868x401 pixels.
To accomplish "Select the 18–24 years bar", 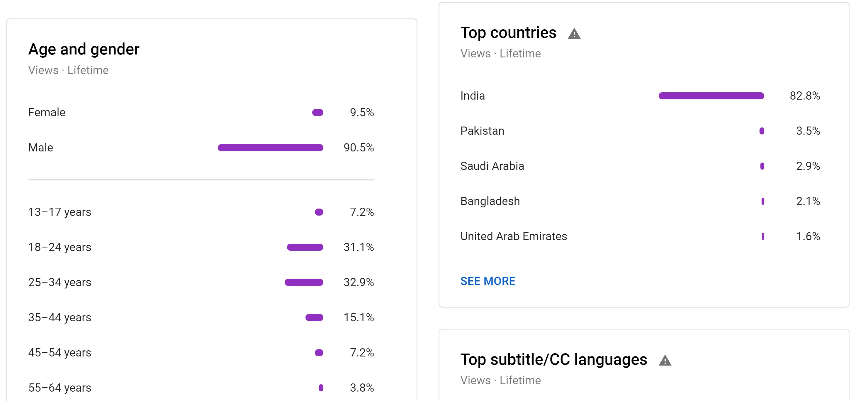I will [x=305, y=247].
